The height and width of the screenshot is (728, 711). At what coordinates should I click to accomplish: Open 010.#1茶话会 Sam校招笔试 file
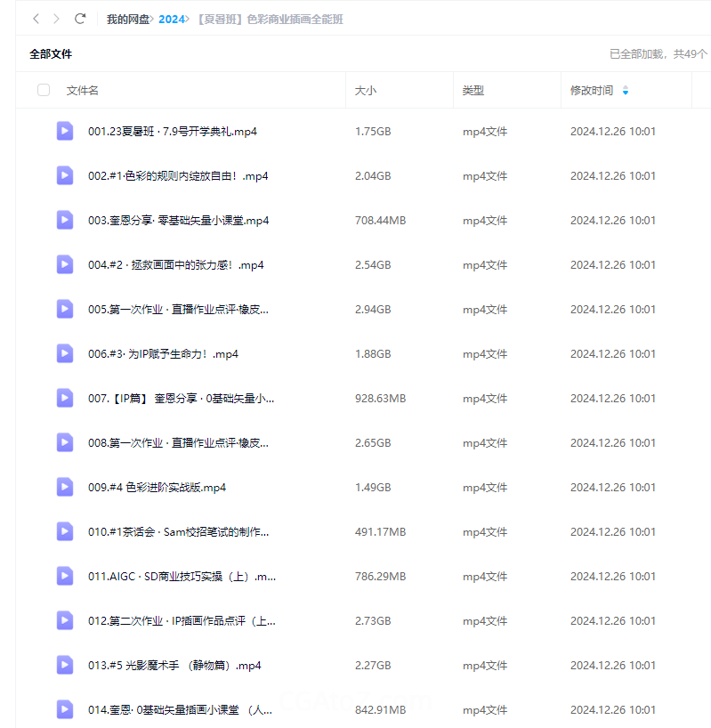(178, 532)
